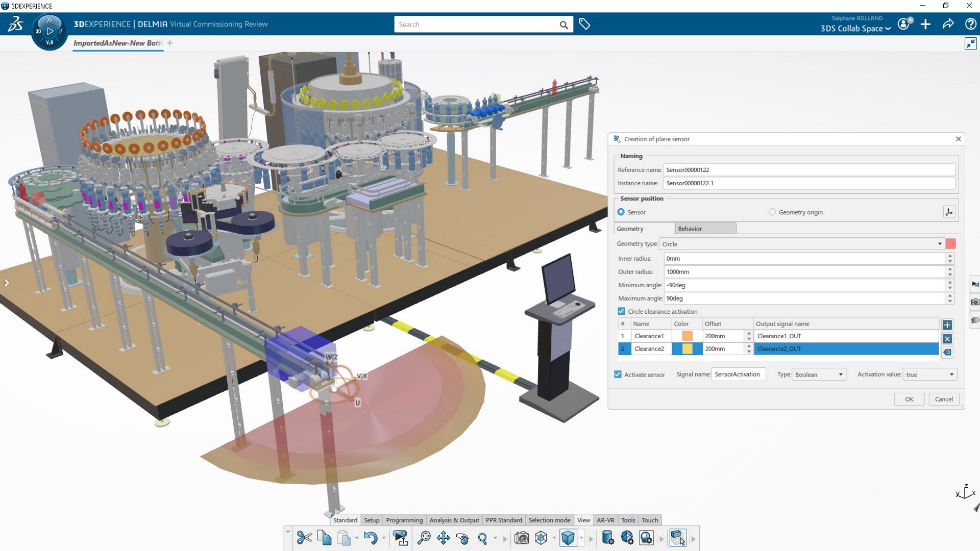
Task: Click the tag icon next to search
Action: 584,24
